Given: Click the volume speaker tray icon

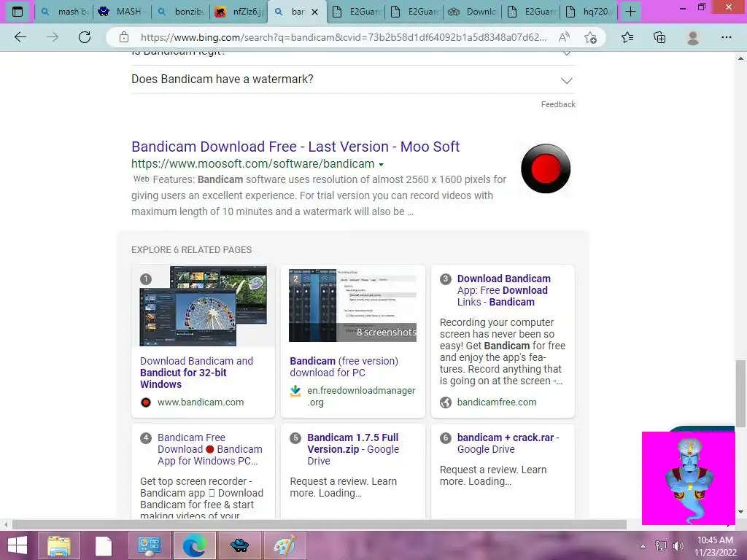Looking at the screenshot, I should pos(678,546).
